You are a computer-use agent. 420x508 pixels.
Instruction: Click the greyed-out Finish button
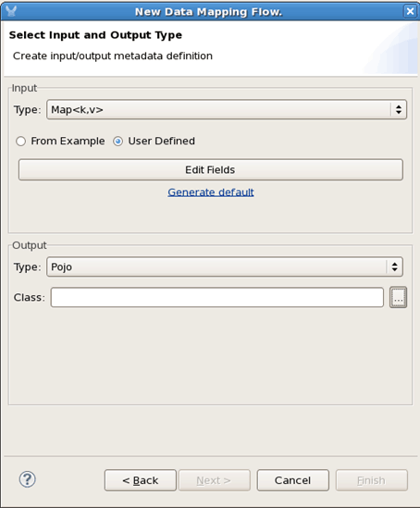pos(371,480)
